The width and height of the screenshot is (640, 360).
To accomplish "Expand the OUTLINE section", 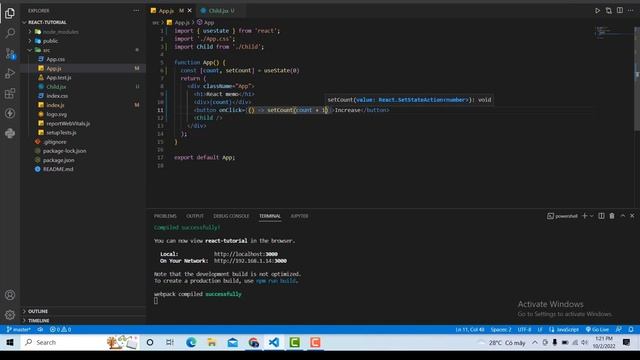I will point(83,311).
